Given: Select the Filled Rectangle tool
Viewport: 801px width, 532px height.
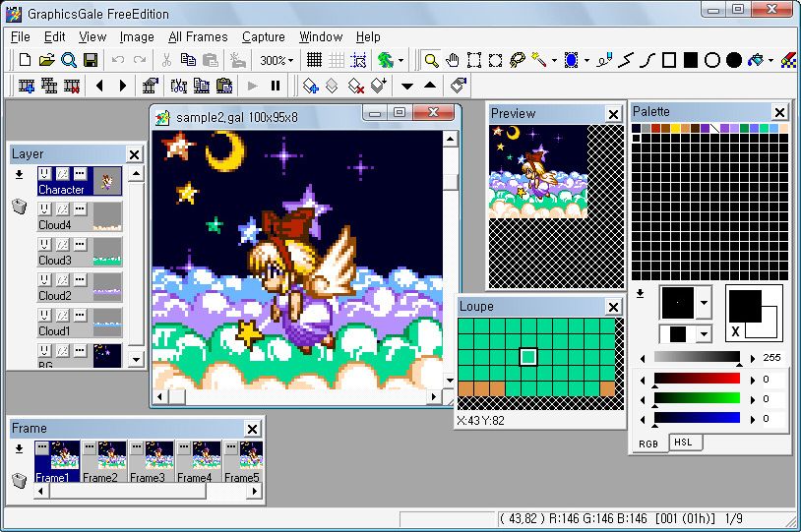Looking at the screenshot, I should (x=691, y=60).
